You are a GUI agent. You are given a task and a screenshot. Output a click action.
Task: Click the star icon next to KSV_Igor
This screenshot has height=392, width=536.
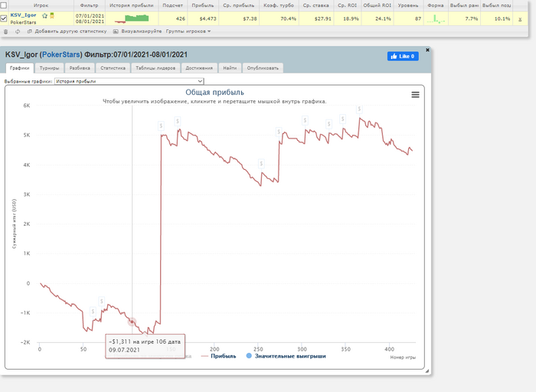[x=44, y=16]
